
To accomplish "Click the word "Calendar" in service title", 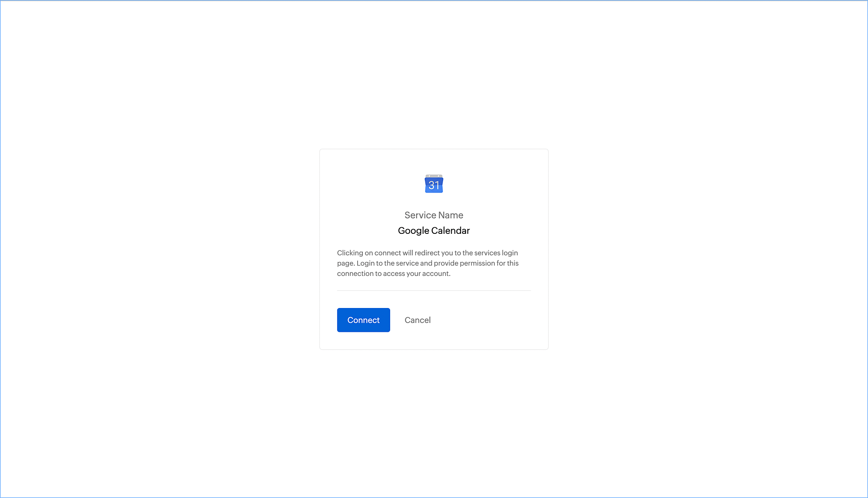I will point(450,231).
